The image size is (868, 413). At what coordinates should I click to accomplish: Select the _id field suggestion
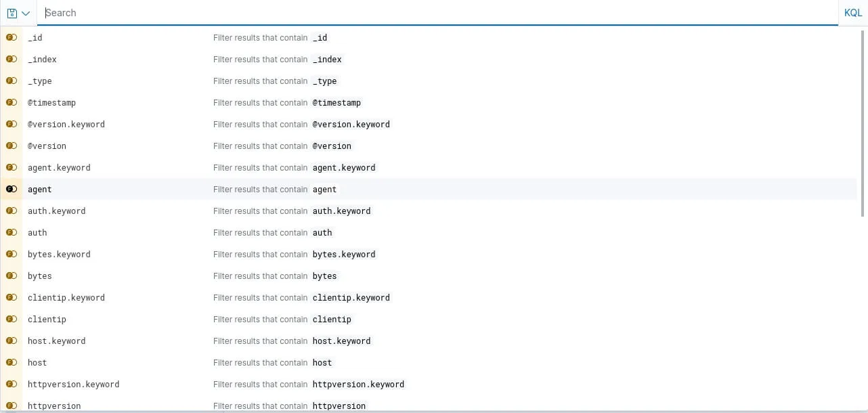(x=429, y=38)
